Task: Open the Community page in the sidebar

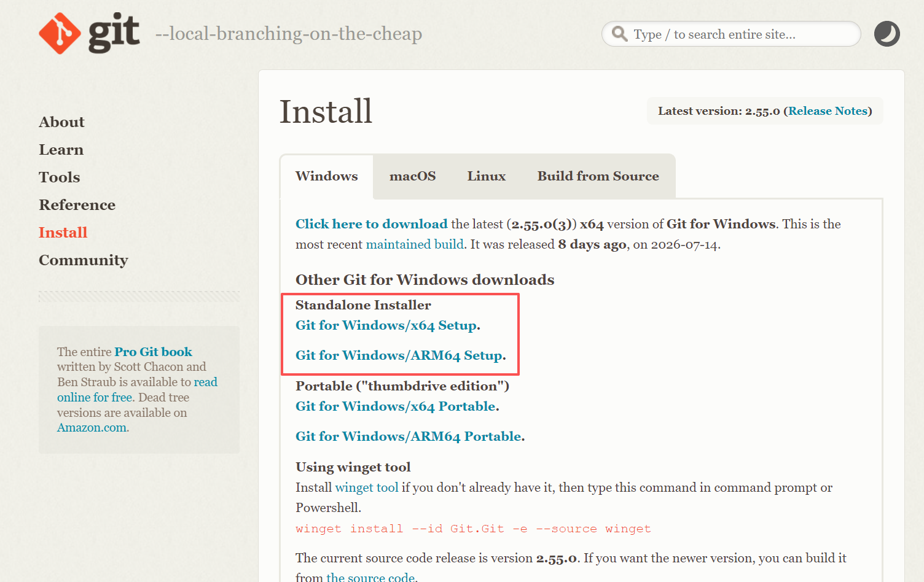Action: 83,260
